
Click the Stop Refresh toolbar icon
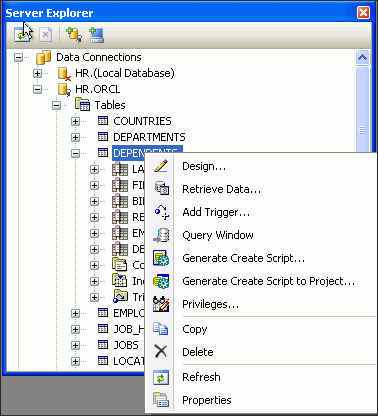[x=45, y=35]
